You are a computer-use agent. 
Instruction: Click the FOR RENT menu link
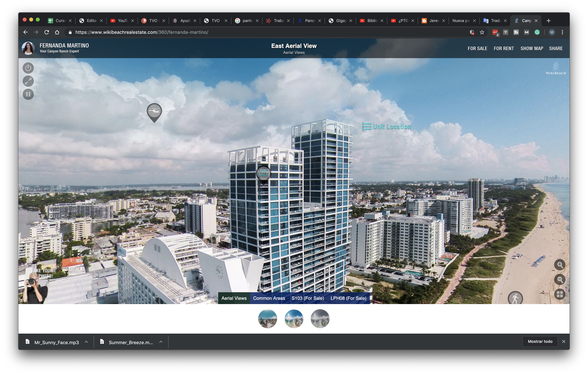click(504, 48)
